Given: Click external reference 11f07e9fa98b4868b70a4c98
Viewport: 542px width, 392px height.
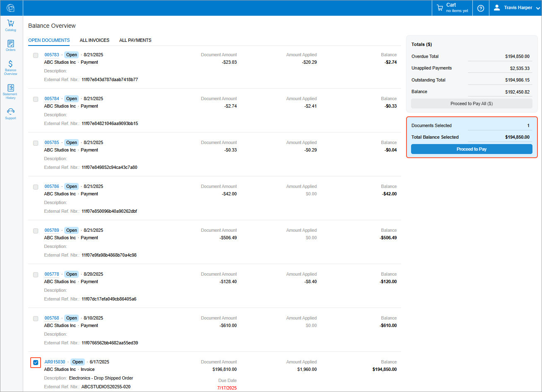Looking at the screenshot, I should [109, 255].
